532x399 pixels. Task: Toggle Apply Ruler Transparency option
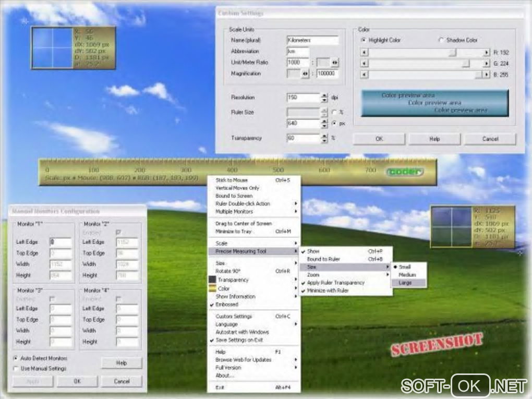(346, 283)
